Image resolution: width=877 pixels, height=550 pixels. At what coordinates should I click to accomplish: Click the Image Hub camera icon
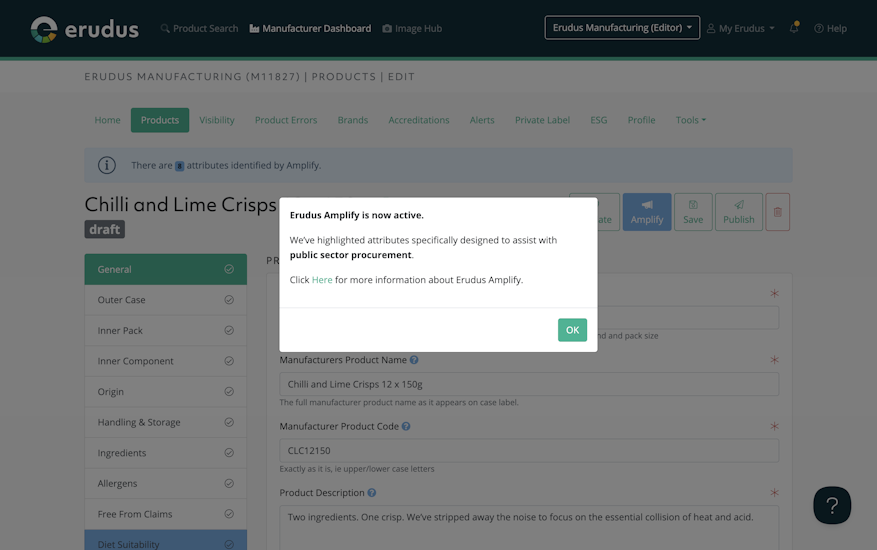tap(387, 29)
